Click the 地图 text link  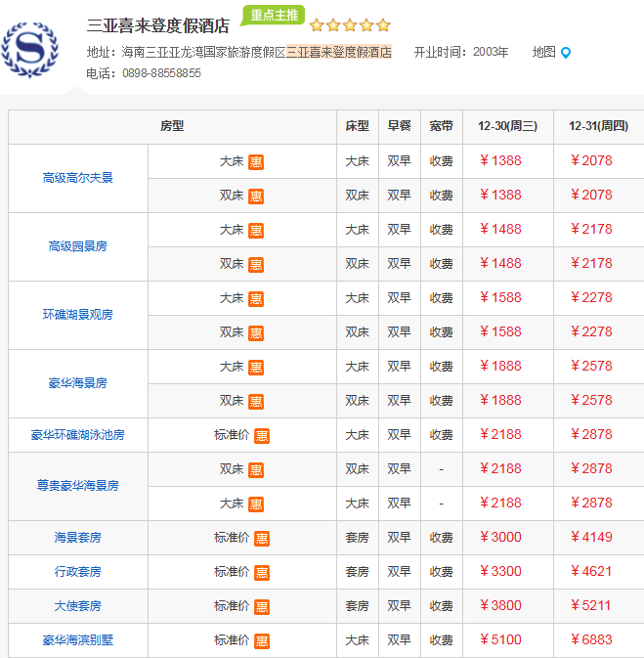543,53
